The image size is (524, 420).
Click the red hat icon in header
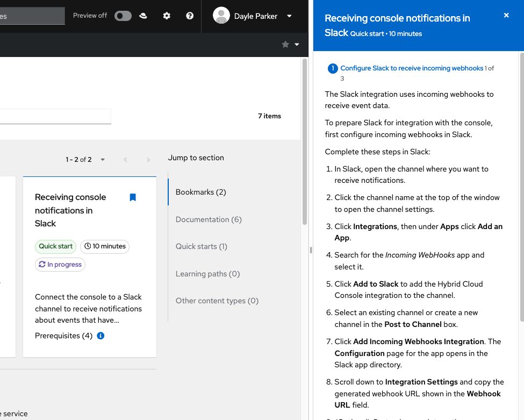(x=143, y=16)
